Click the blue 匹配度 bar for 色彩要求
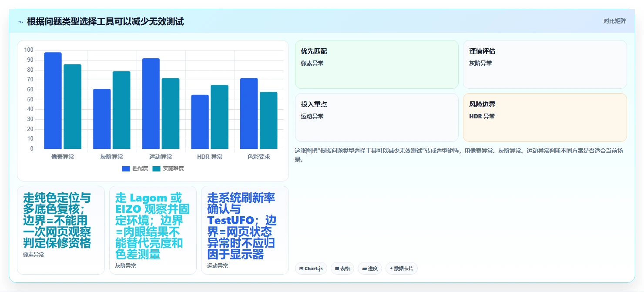The image size is (644, 292). point(249,114)
